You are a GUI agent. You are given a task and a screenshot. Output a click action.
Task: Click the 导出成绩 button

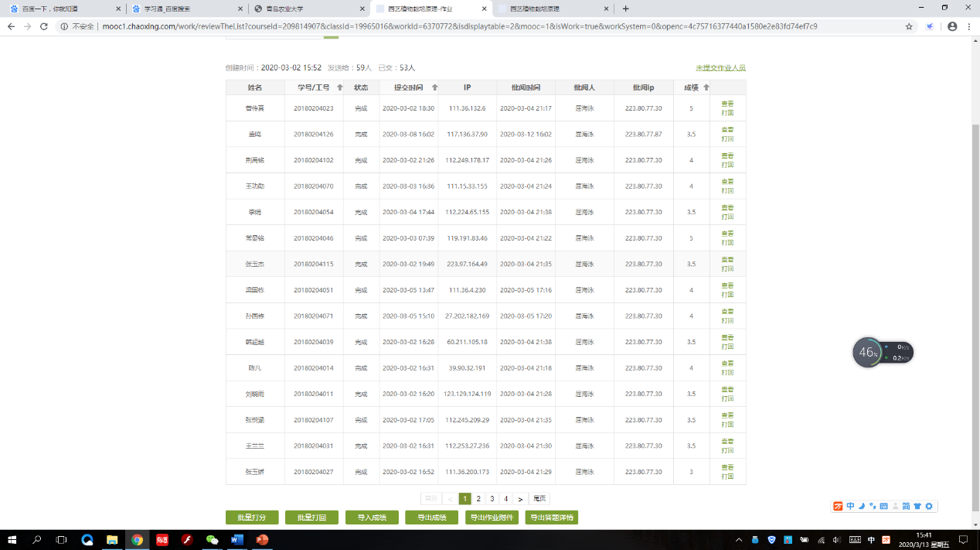(431, 518)
